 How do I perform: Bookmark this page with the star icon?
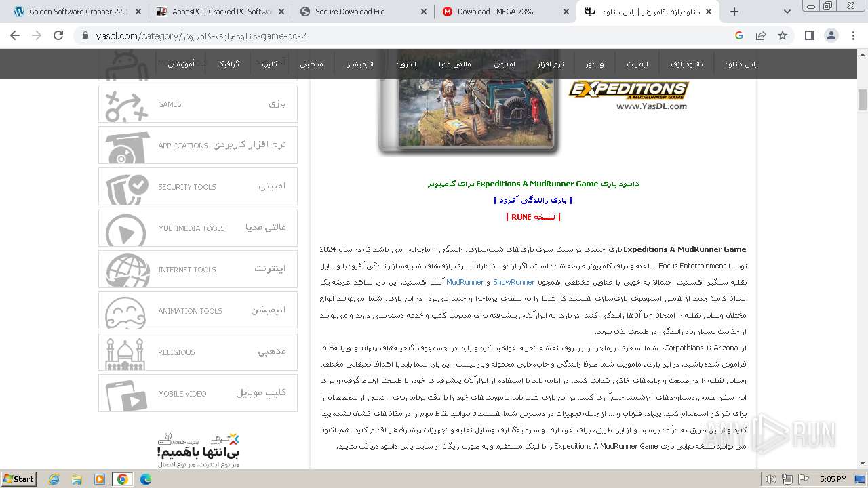click(x=783, y=35)
